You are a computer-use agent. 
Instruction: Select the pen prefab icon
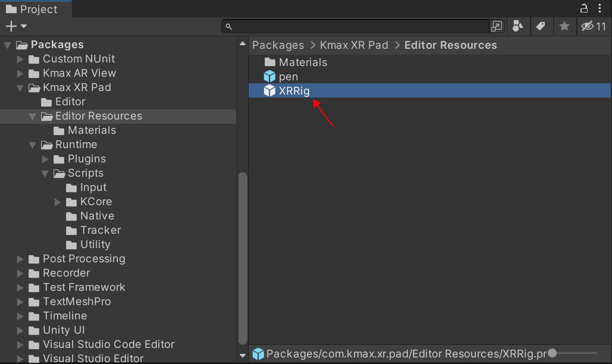269,77
